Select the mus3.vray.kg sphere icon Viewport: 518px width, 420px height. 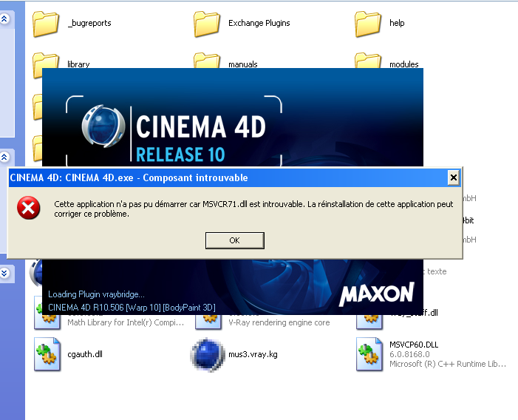208,355
